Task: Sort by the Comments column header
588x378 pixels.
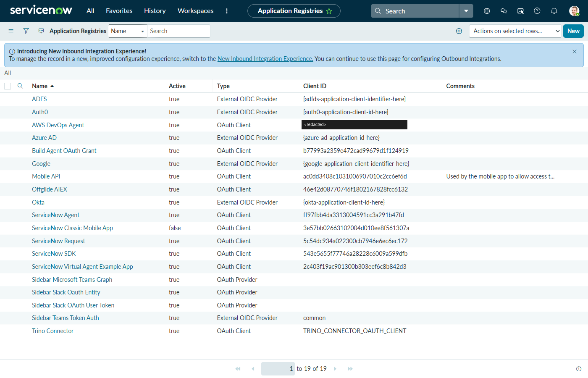Action: (460, 86)
